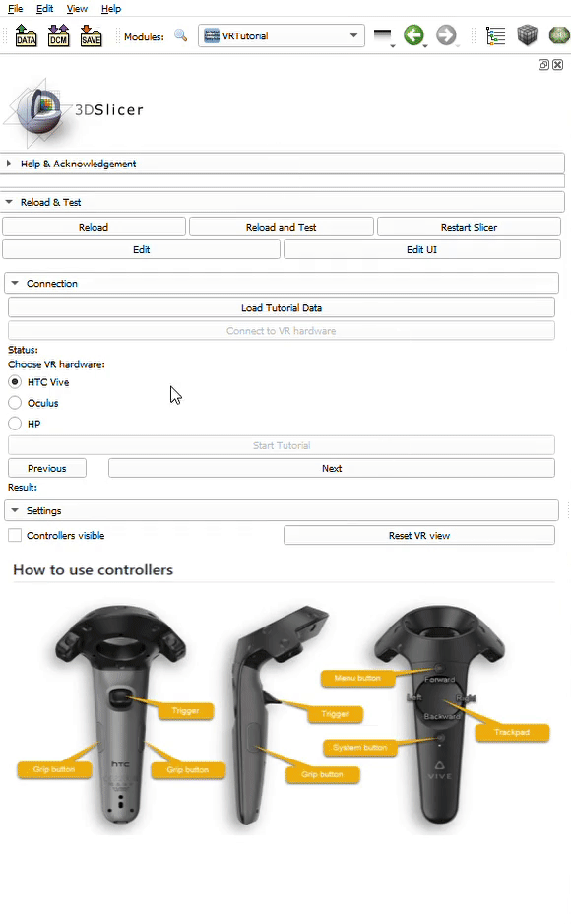Screen dimensions: 571x924
Task: Open the Subject hierarchy tree icon
Action: (x=495, y=35)
